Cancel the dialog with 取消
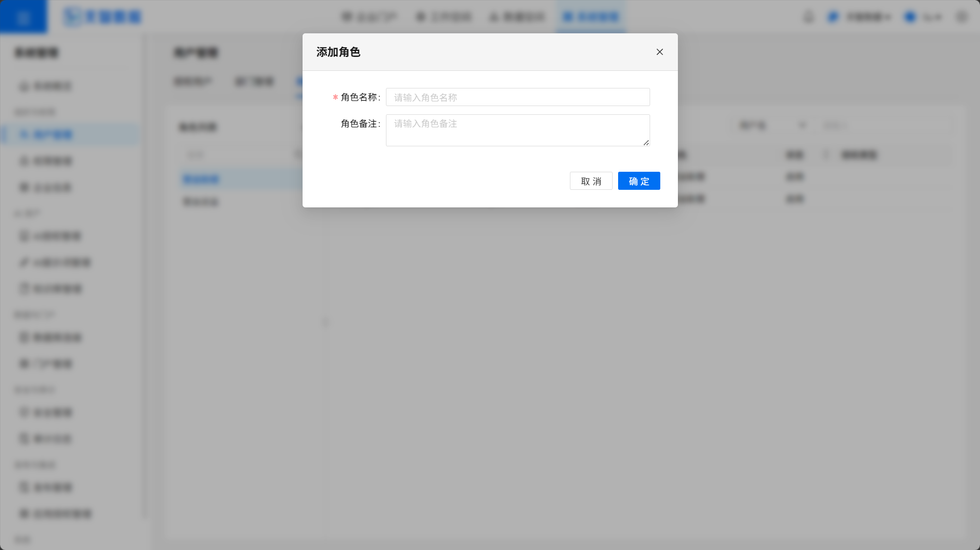 click(591, 181)
